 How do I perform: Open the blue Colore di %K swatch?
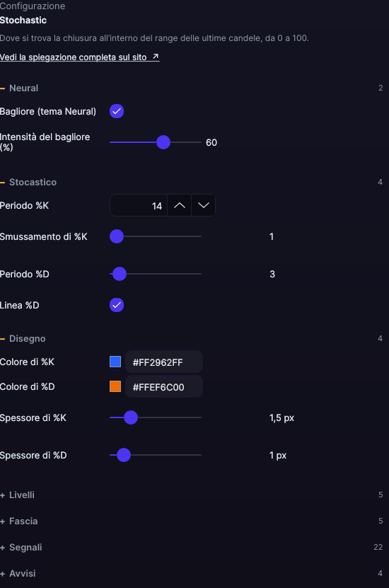point(115,362)
